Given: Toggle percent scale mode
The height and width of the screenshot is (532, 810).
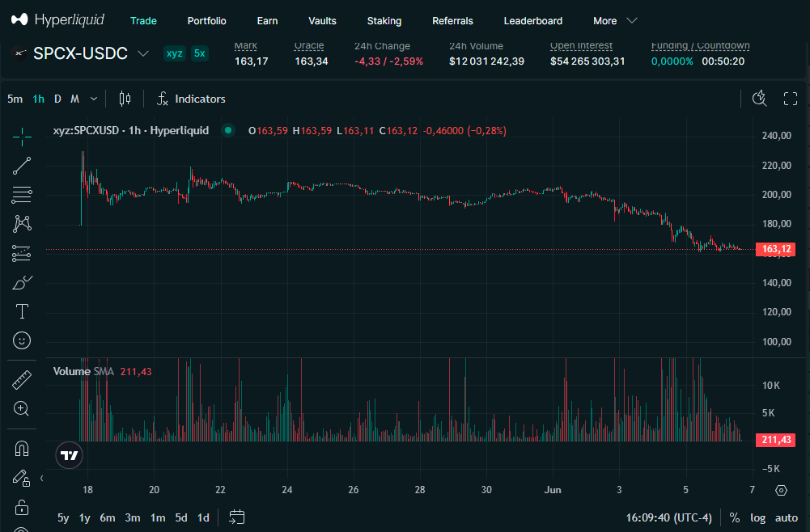Looking at the screenshot, I should [735, 517].
